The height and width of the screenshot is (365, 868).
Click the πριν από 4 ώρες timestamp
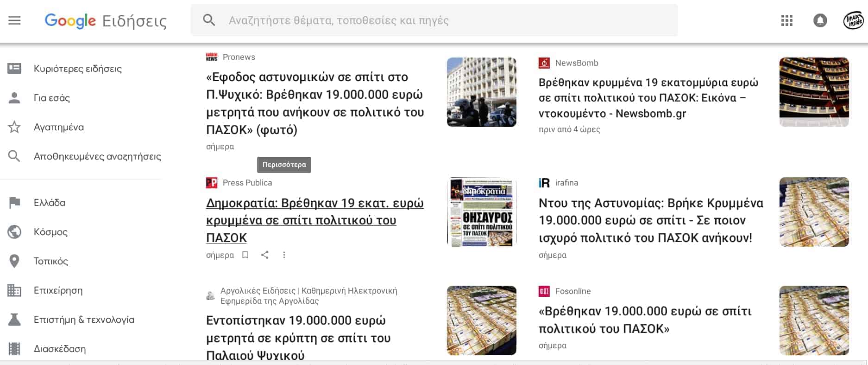tap(569, 129)
